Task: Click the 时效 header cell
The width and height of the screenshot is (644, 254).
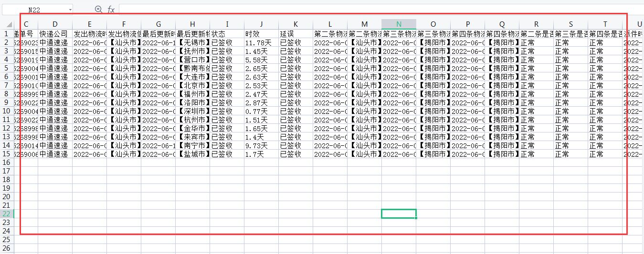Action: (262, 34)
